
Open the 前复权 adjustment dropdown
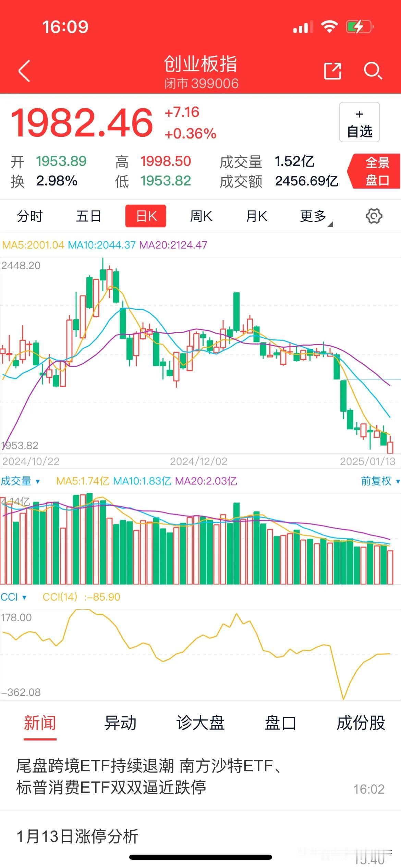click(x=380, y=481)
